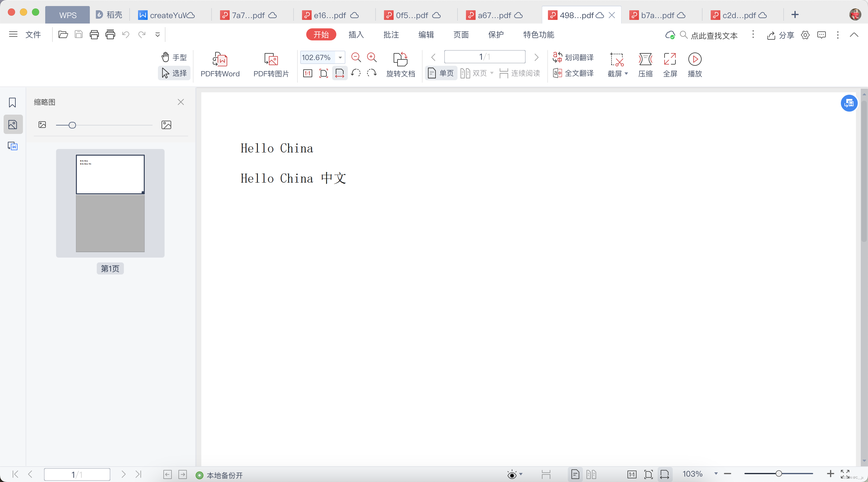Switch to 手型 hand tool mode
The width and height of the screenshot is (868, 482).
coord(174,57)
